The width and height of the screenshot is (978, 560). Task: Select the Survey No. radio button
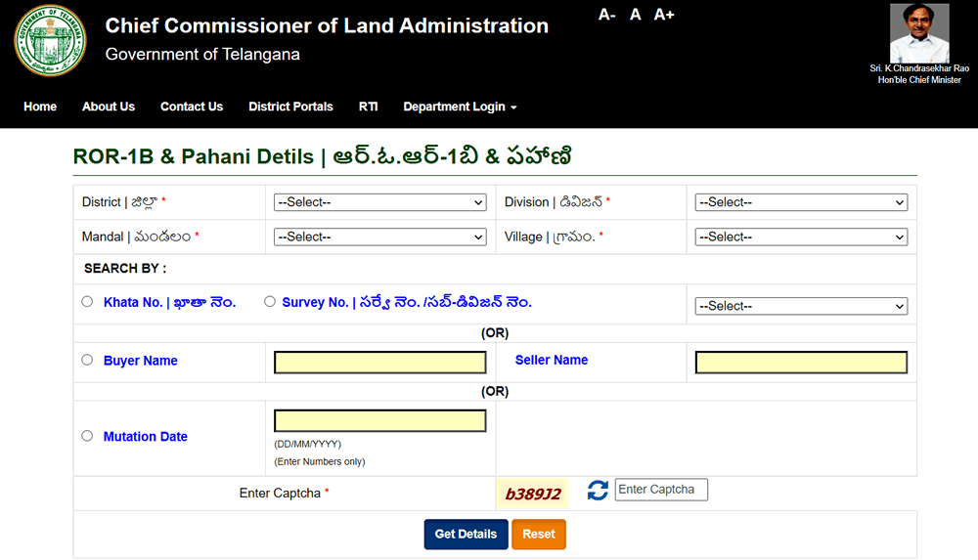tap(270, 302)
